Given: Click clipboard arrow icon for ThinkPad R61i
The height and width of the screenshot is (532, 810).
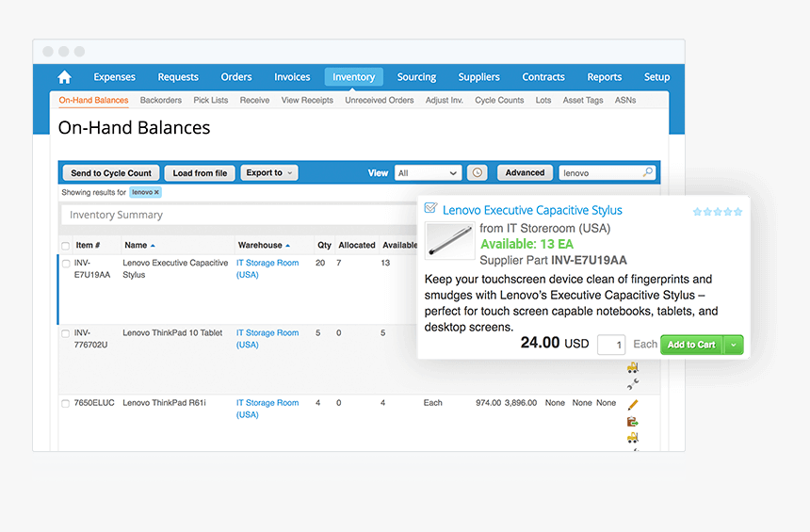Looking at the screenshot, I should (633, 422).
